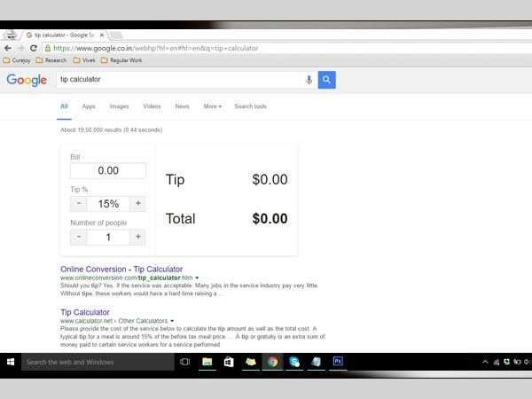This screenshot has width=532, height=399.
Task: Switch to the Videos results tab
Action: coord(152,106)
